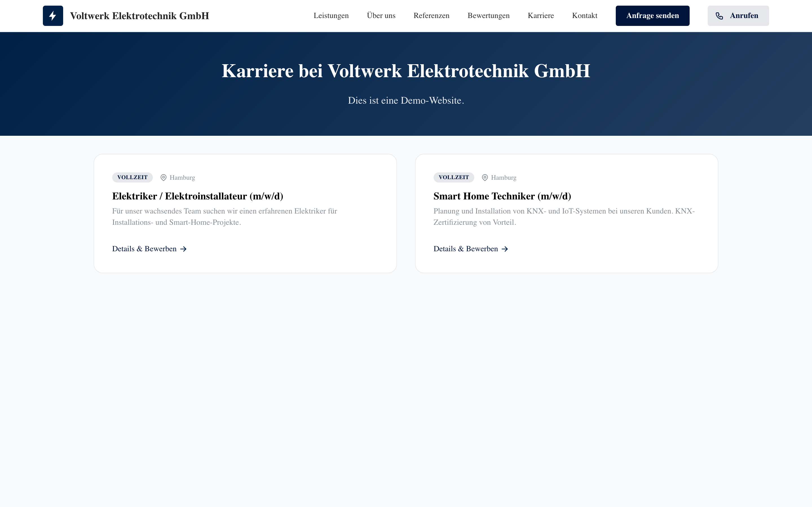
Task: Open Details & Bewerben for Elektriker job
Action: coord(144,249)
